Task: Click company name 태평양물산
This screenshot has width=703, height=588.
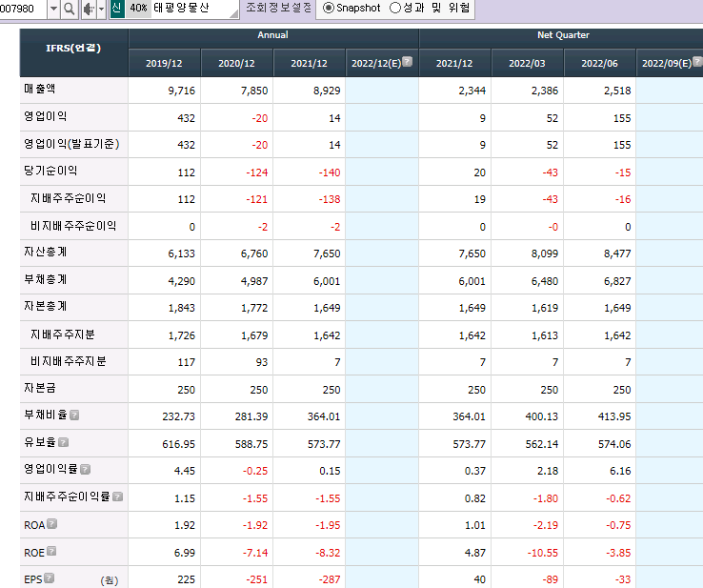Action: point(181,8)
